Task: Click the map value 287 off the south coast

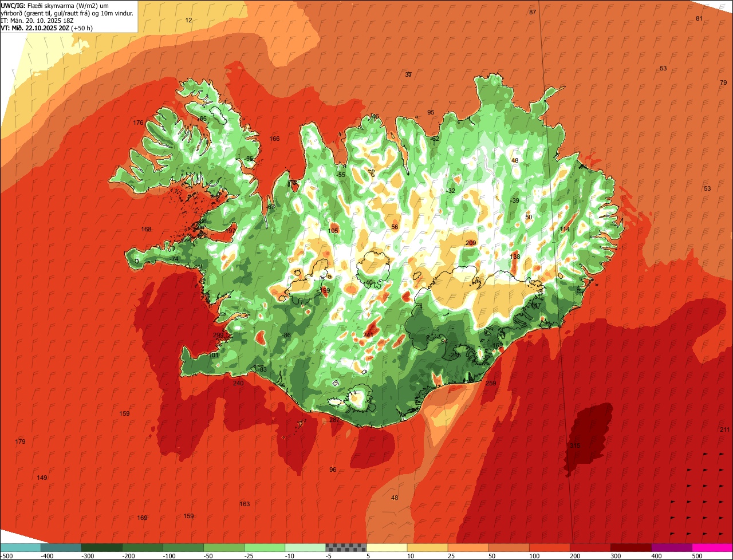Action: [x=334, y=420]
